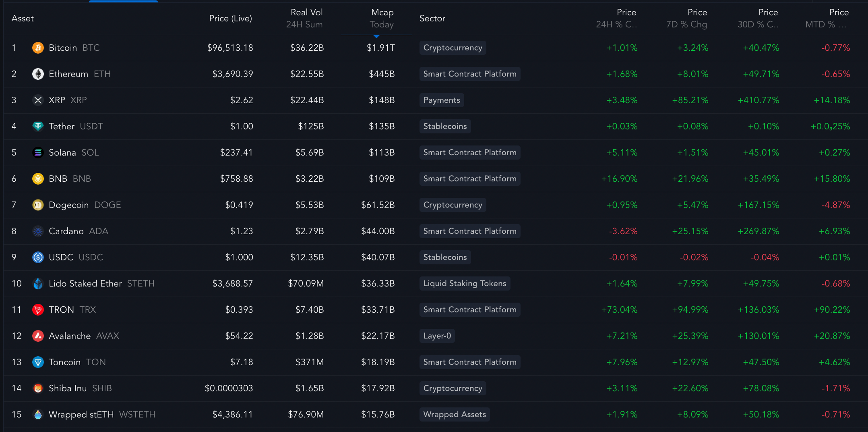Image resolution: width=868 pixels, height=432 pixels.
Task: Click Cardano 24H change -3.62%
Action: (623, 231)
